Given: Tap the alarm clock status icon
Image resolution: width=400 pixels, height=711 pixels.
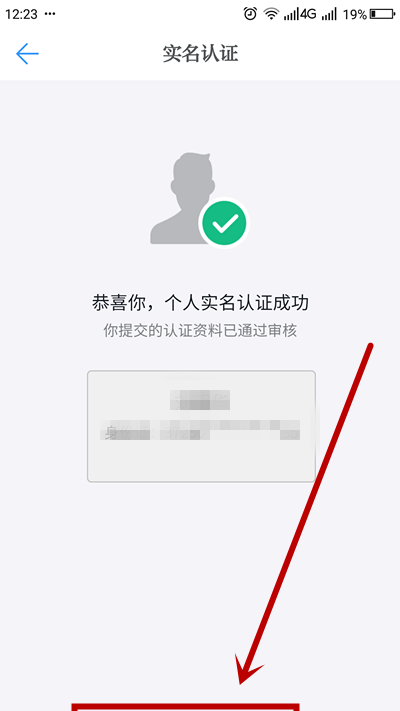Looking at the screenshot, I should click(x=250, y=14).
